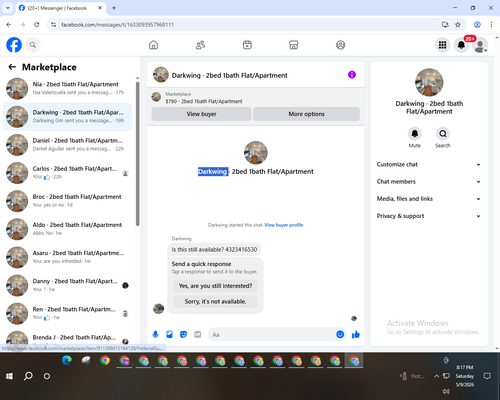Send a thumbs up like

coord(356,334)
